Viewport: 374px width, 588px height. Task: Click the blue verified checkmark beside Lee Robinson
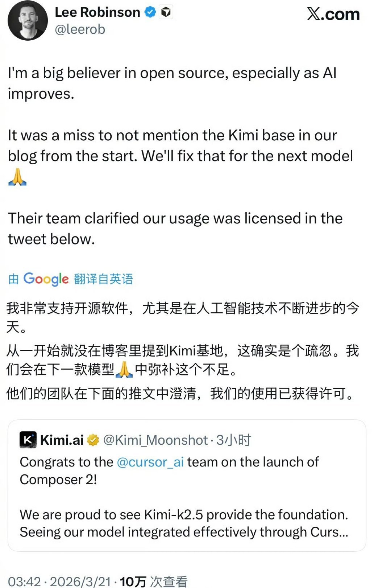pos(150,12)
